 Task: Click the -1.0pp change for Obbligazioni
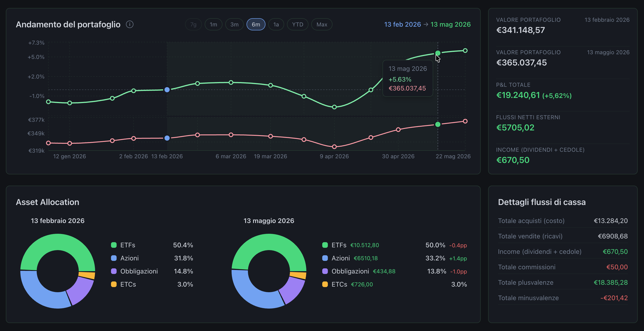(x=458, y=271)
